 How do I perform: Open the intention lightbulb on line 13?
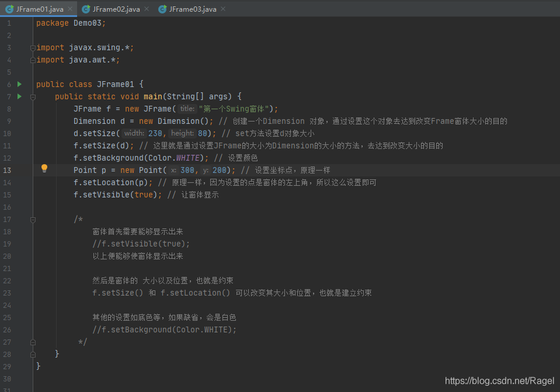click(x=44, y=168)
